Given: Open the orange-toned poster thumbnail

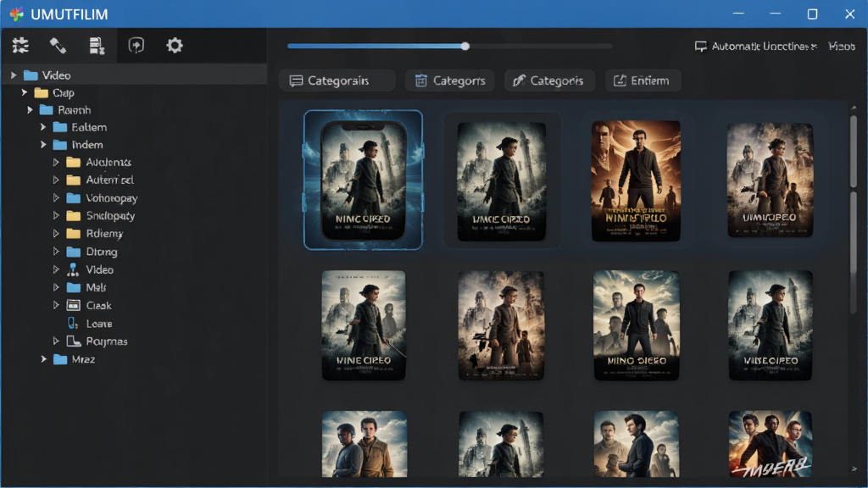Looking at the screenshot, I should click(636, 181).
